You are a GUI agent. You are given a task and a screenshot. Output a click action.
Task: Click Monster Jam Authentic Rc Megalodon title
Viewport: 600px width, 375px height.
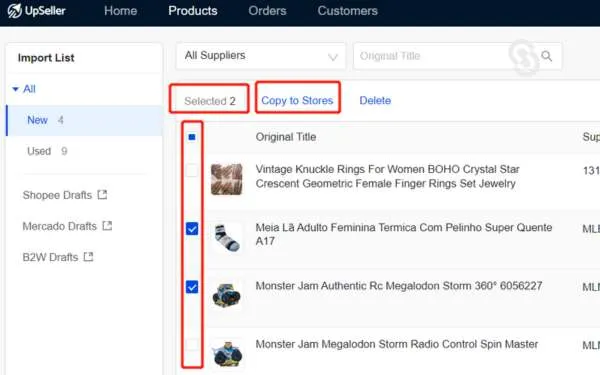(x=399, y=286)
